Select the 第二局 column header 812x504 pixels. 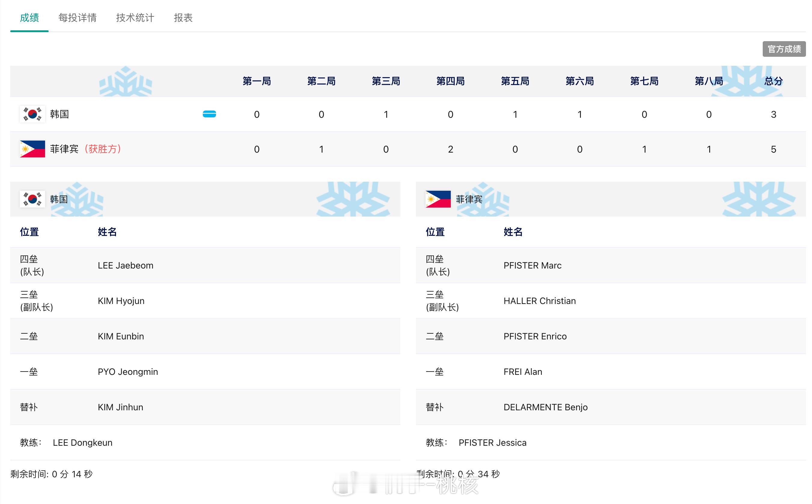point(322,81)
